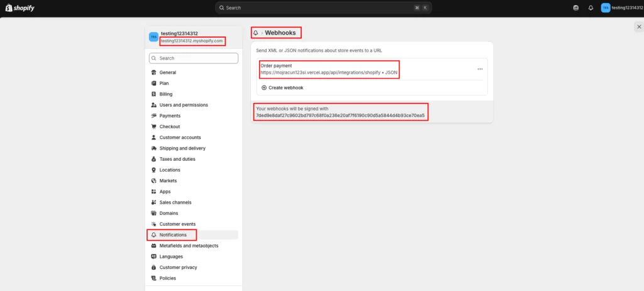The width and height of the screenshot is (644, 291).
Task: Click the testing12314312.myshopify.com store link
Action: click(192, 41)
